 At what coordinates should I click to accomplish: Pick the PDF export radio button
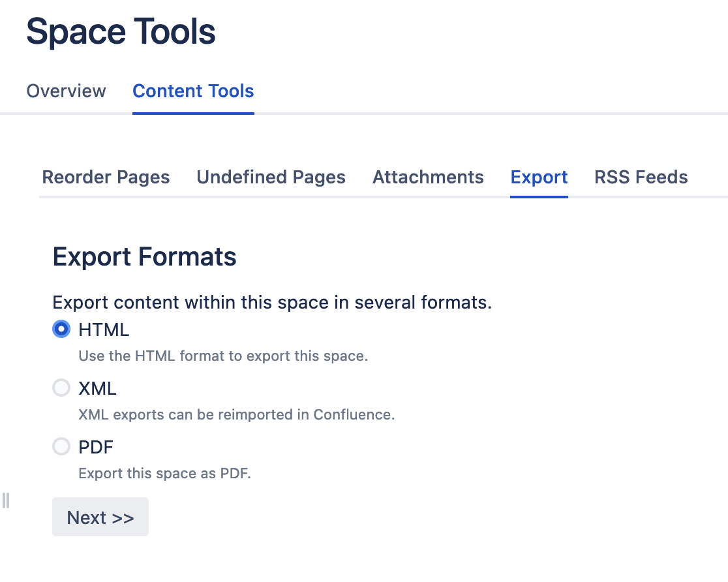point(61,446)
